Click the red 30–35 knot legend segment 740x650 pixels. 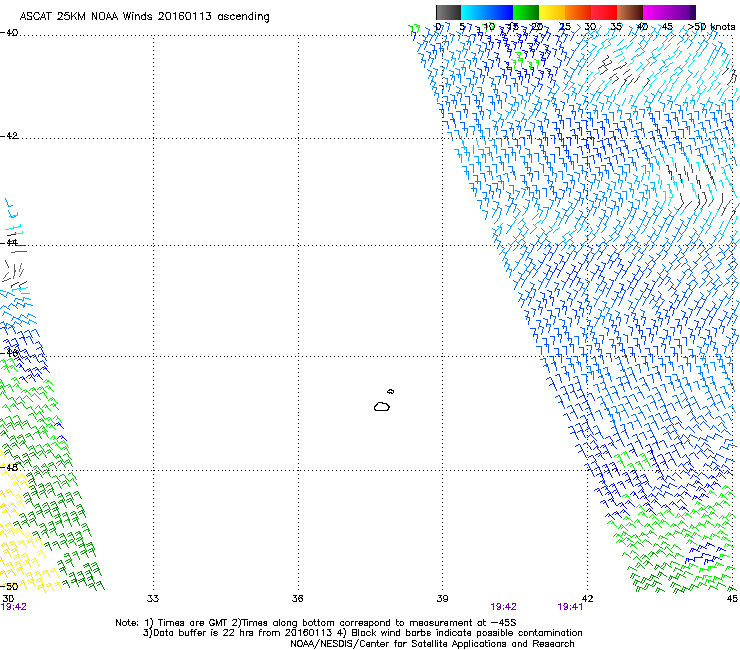[604, 12]
